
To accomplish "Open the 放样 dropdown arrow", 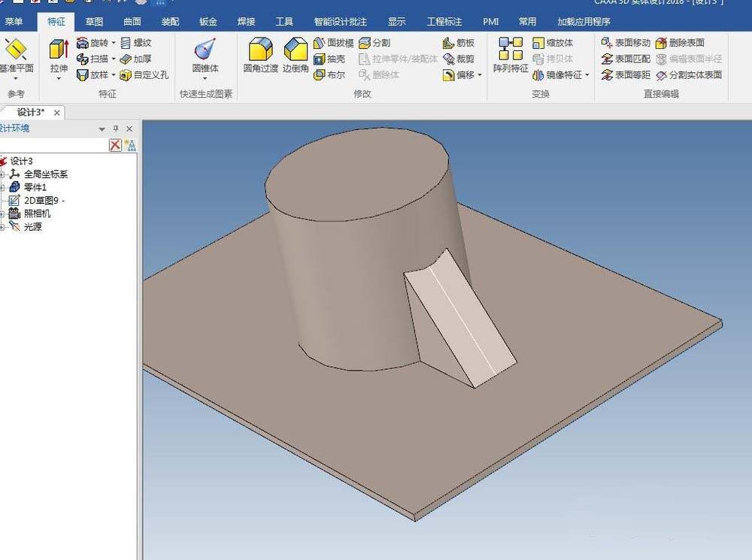I will [x=114, y=75].
